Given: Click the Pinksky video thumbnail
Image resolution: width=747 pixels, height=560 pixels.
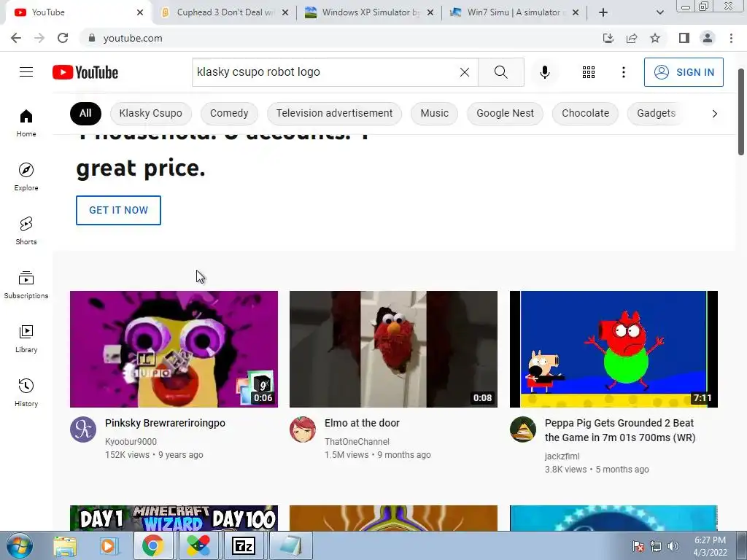Looking at the screenshot, I should pyautogui.click(x=174, y=349).
